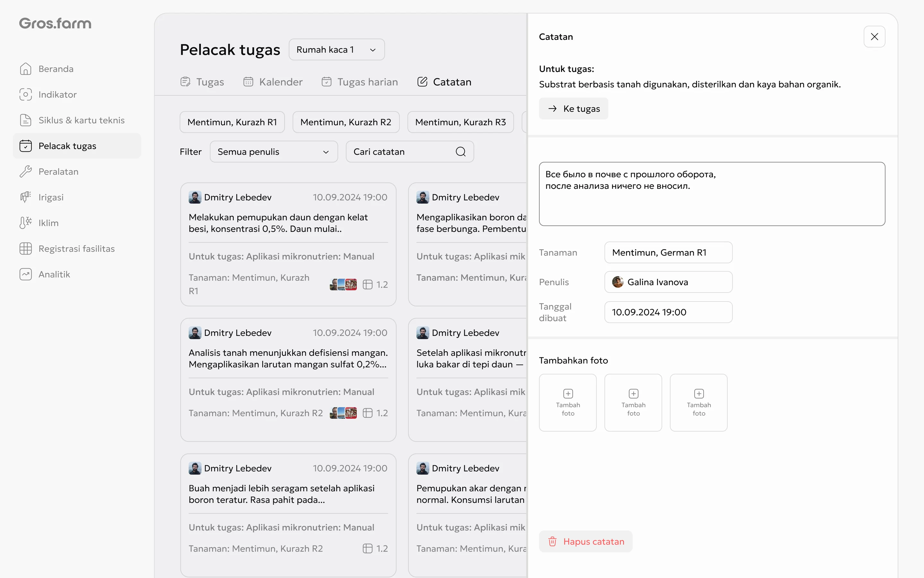
Task: Click the Cari catatan search field
Action: 410,152
